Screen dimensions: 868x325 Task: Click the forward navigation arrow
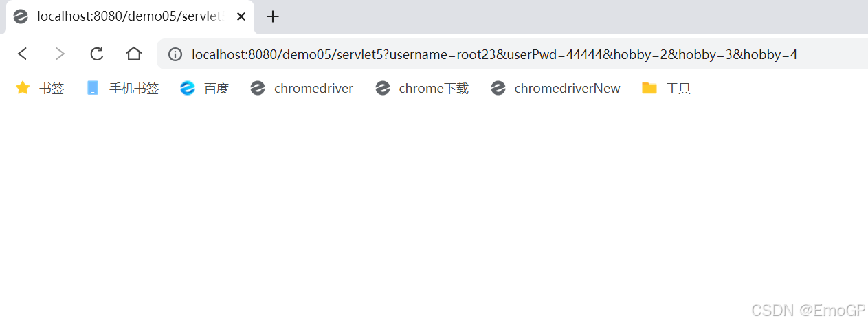tap(60, 54)
